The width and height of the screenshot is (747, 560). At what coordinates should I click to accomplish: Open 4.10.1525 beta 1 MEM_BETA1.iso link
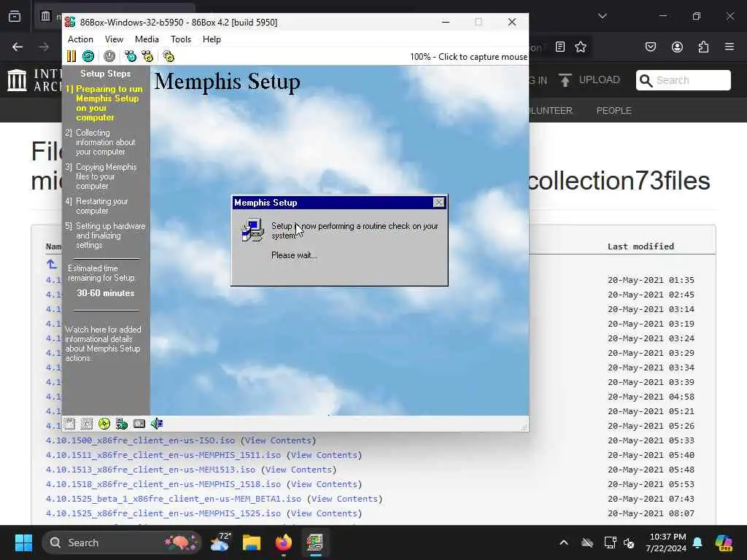pos(174,499)
